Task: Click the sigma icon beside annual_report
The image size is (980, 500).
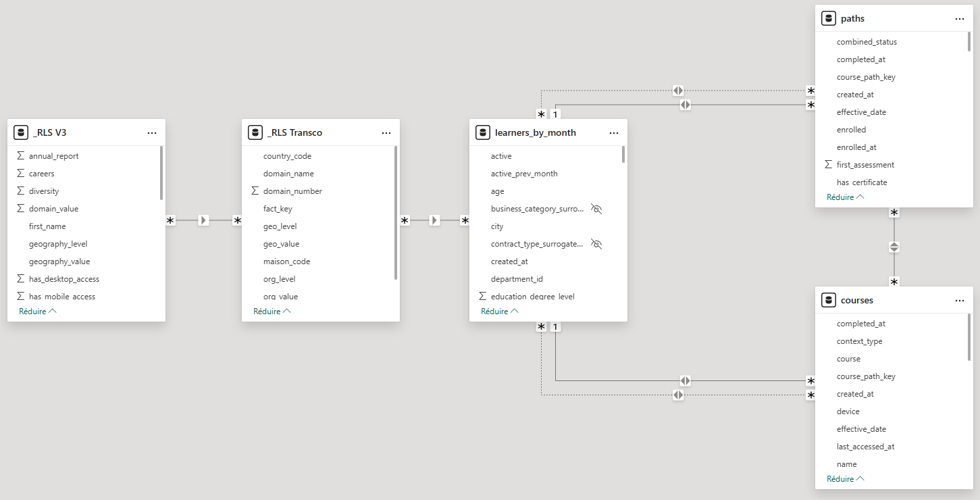Action: (20, 156)
